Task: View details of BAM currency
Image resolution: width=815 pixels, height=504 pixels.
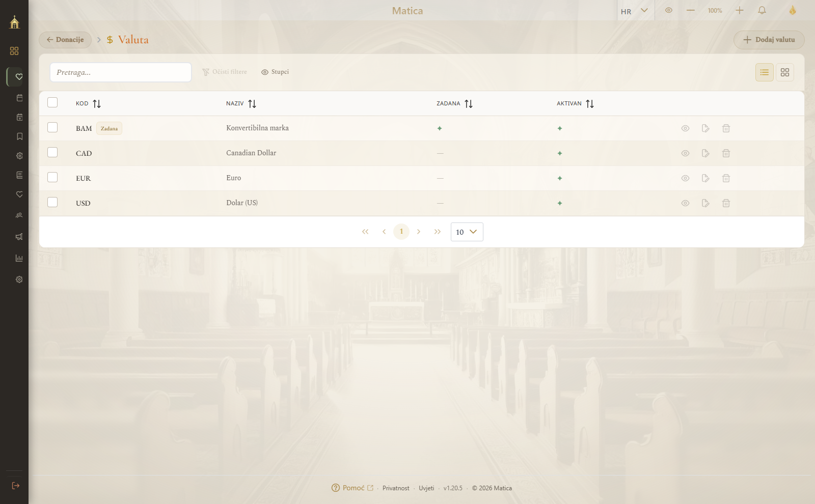Action: pyautogui.click(x=685, y=128)
